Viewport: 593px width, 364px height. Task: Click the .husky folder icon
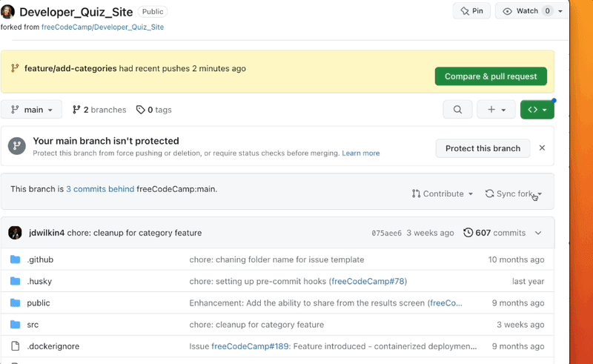coord(15,281)
